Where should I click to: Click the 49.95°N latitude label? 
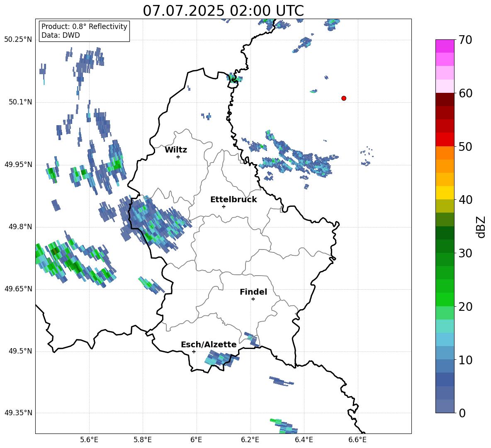click(x=18, y=165)
